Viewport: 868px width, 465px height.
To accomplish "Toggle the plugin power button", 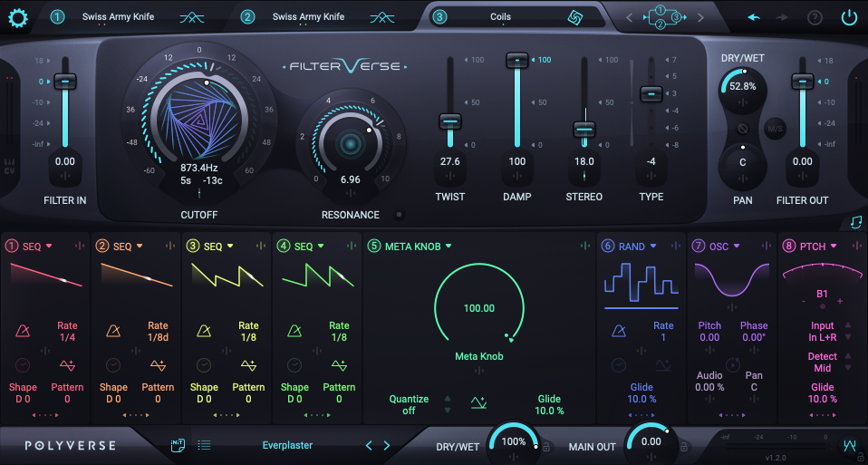I will 849,17.
